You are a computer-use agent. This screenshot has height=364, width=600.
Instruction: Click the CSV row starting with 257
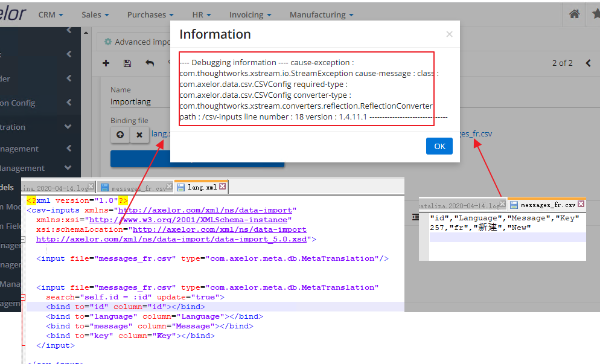point(480,228)
